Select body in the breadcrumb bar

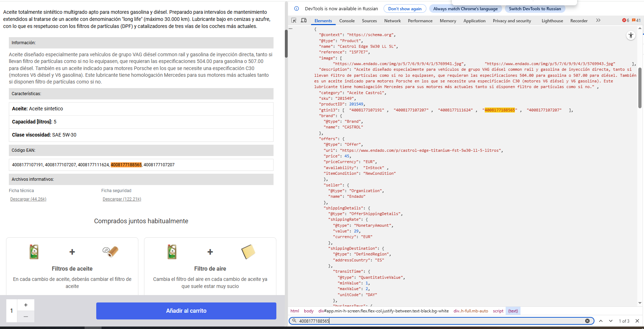[x=309, y=311]
